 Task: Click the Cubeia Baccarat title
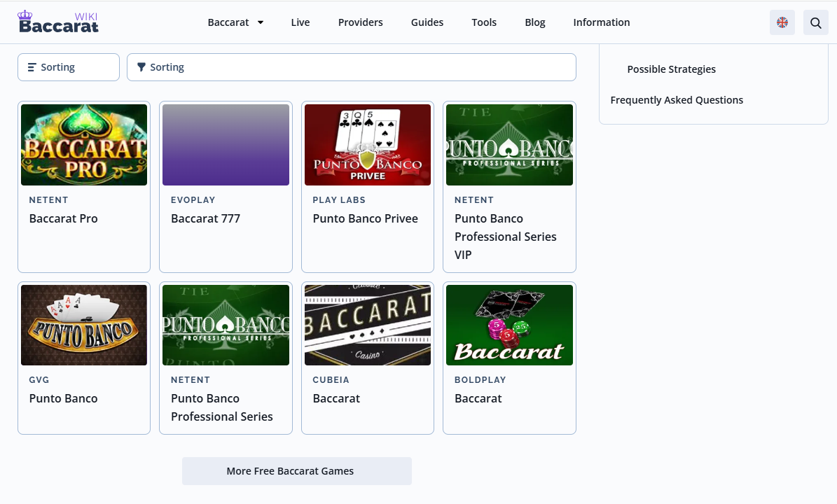[336, 398]
